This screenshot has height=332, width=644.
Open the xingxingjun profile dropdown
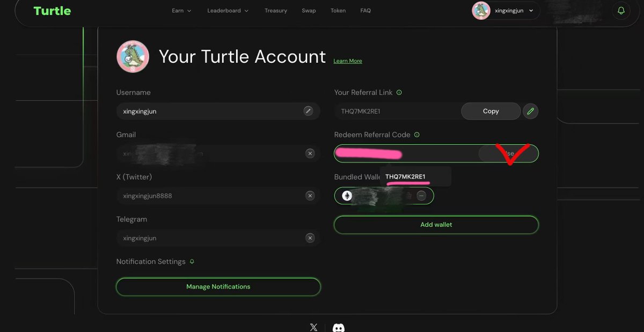click(506, 11)
